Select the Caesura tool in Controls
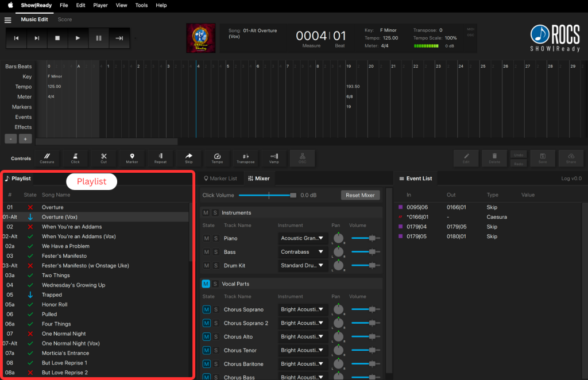 click(x=47, y=158)
